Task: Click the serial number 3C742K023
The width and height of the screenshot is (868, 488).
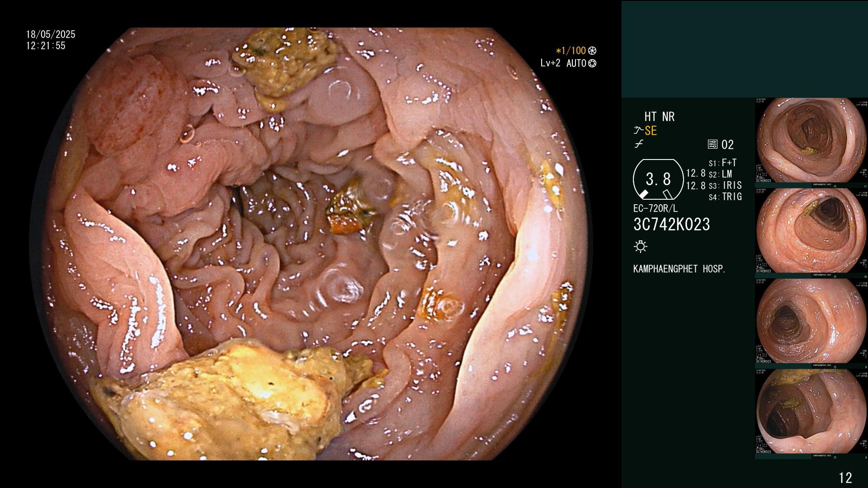Action: [672, 225]
